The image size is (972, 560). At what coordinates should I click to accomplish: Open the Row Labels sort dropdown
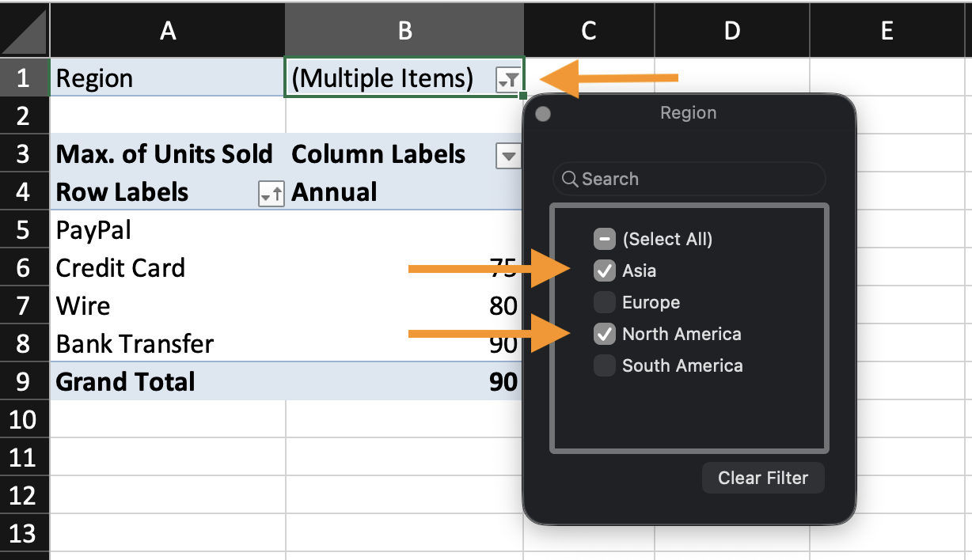[271, 194]
